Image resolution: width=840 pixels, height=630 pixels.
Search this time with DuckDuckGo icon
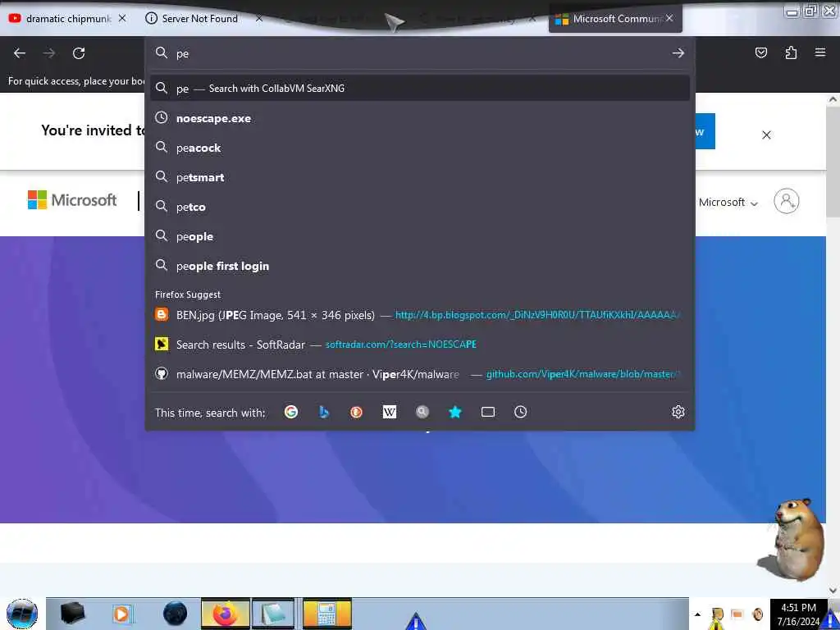(356, 412)
